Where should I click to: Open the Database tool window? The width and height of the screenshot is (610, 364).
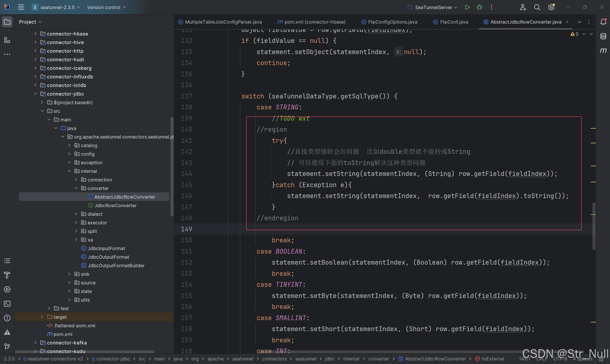[603, 36]
